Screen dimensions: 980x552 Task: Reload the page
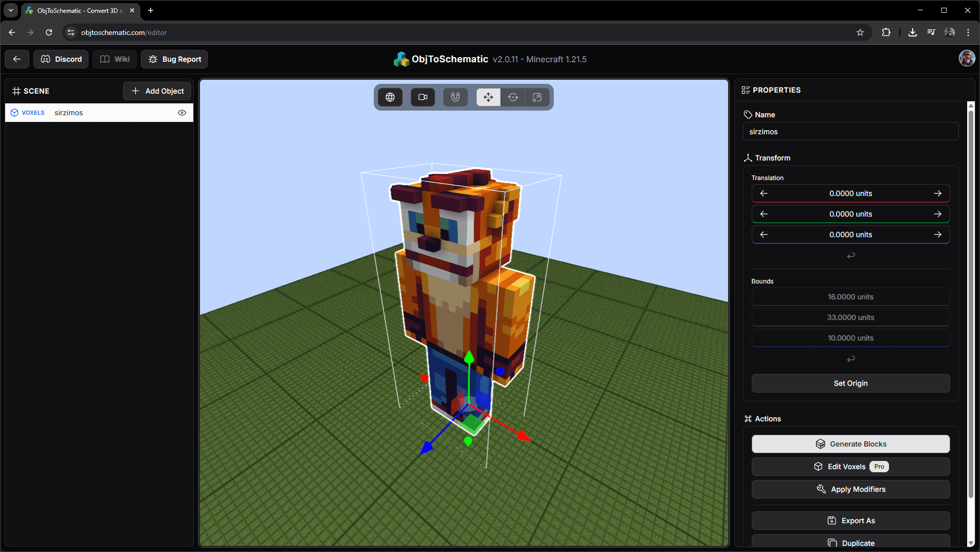pyautogui.click(x=49, y=32)
